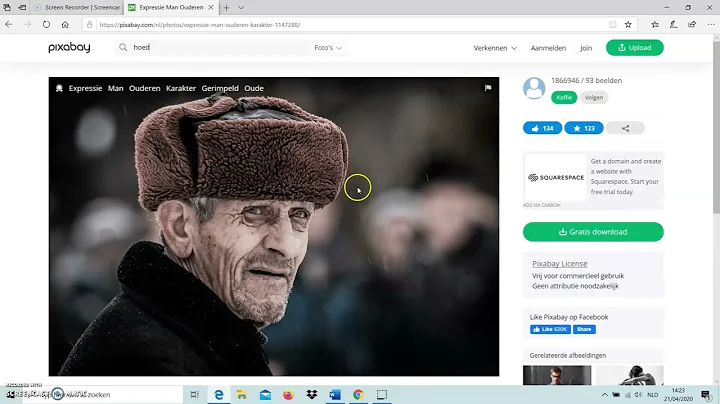
Task: Click the add notes pen icon
Action: tap(674, 25)
